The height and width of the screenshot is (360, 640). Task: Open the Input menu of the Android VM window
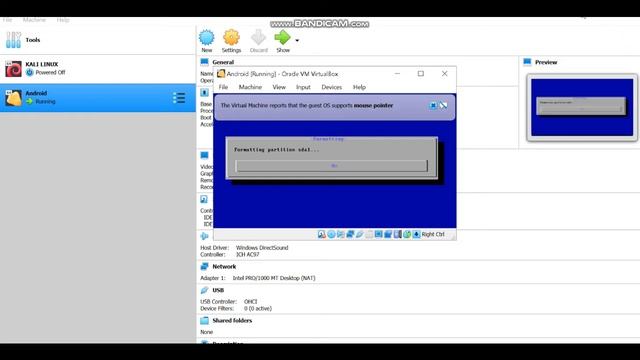(x=303, y=87)
